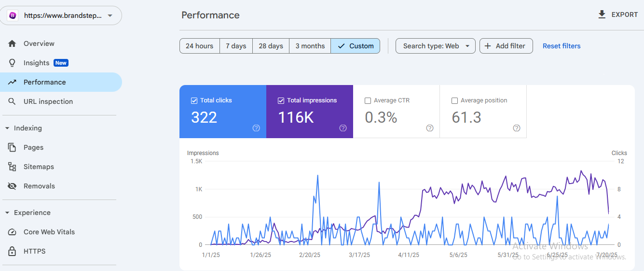Open Insights via the lightbulb icon
This screenshot has width=644, height=271.
[13, 63]
